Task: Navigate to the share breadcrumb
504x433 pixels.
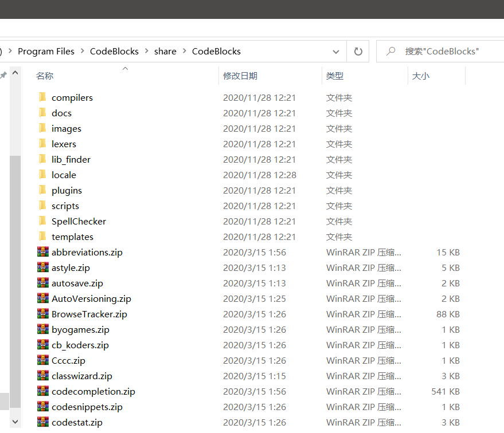Action: 165,52
